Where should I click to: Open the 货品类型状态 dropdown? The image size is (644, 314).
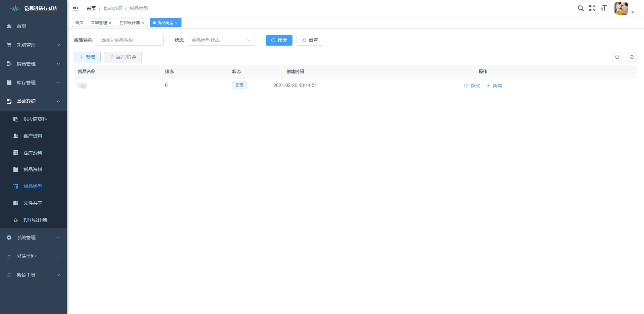221,40
